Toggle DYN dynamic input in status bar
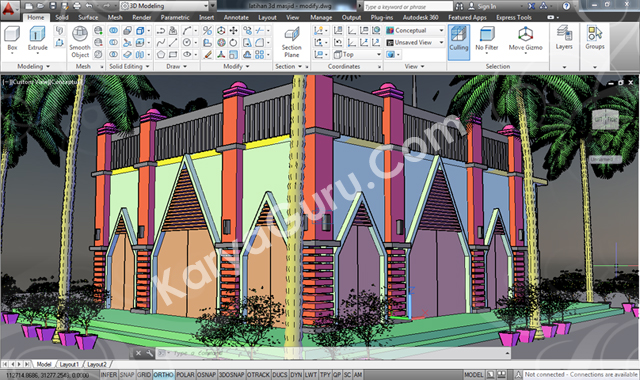The image size is (640, 380). tap(296, 375)
